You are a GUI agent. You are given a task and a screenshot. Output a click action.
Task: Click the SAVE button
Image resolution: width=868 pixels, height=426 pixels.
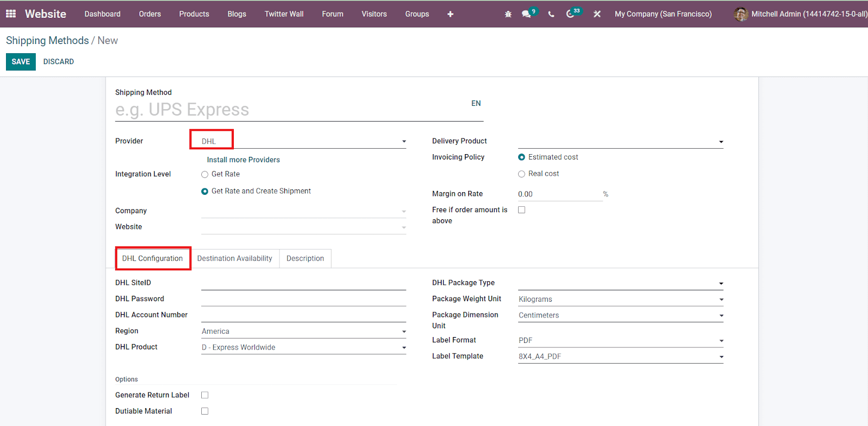point(21,62)
